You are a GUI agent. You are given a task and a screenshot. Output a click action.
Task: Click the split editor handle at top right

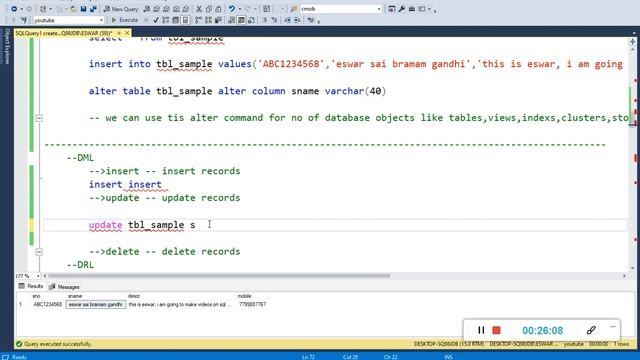[x=632, y=42]
